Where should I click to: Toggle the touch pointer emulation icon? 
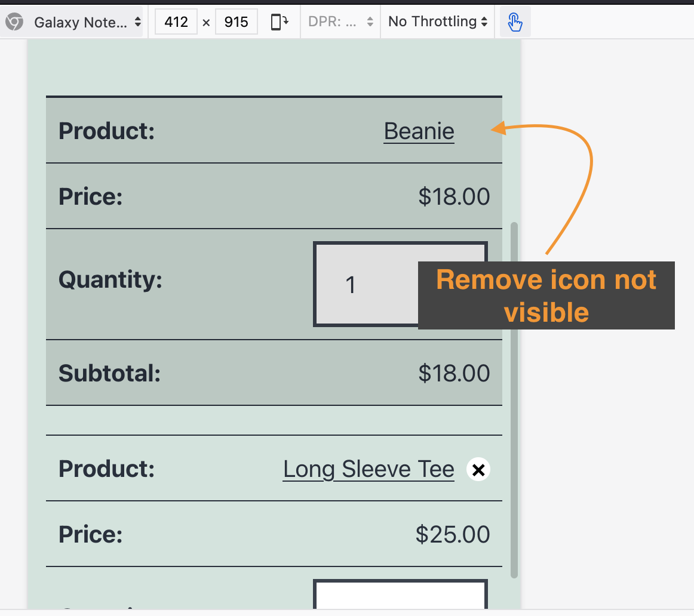click(514, 21)
